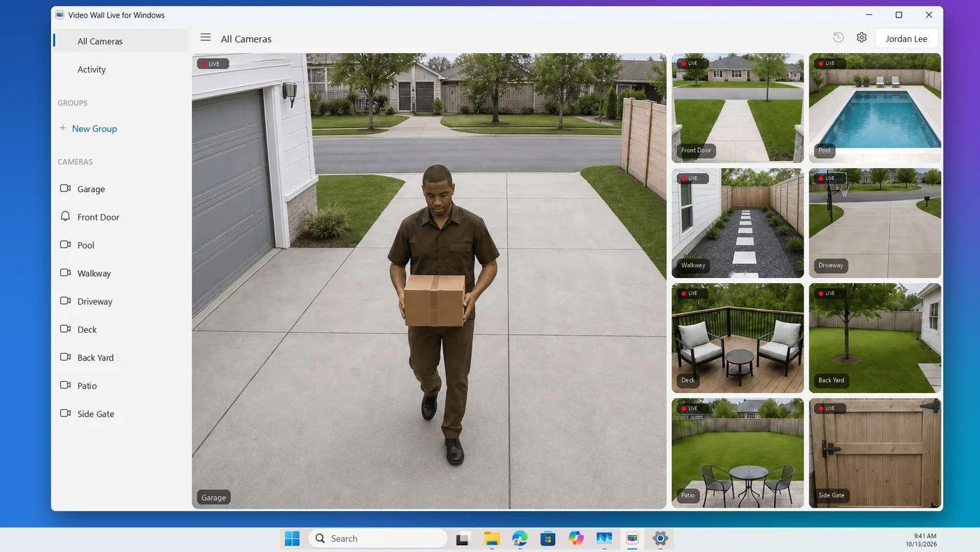Open the Windows Start menu
Image resolution: width=980 pixels, height=552 pixels.
[292, 538]
